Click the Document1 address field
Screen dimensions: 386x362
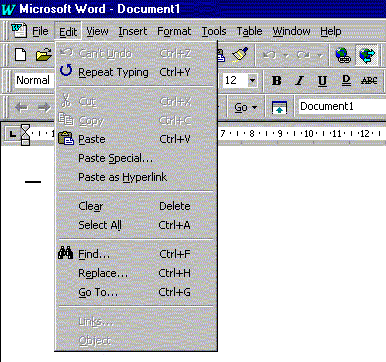tap(342, 107)
